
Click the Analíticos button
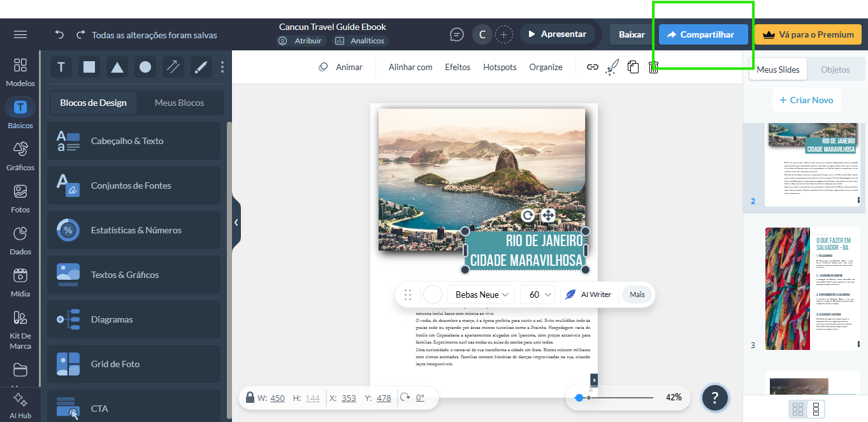tap(360, 41)
